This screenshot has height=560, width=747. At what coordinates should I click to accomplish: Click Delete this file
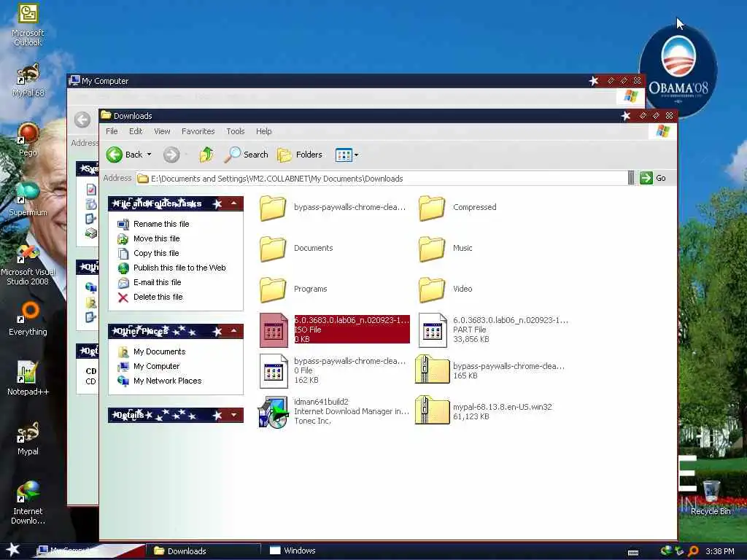pos(158,297)
